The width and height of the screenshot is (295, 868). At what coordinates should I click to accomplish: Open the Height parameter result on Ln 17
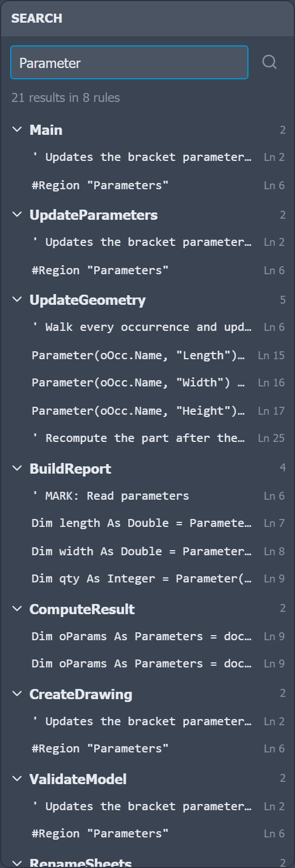click(x=147, y=411)
